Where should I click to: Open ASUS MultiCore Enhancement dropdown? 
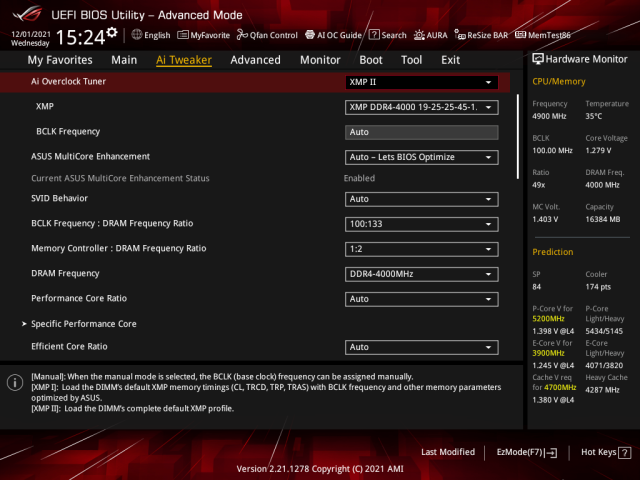(x=421, y=157)
